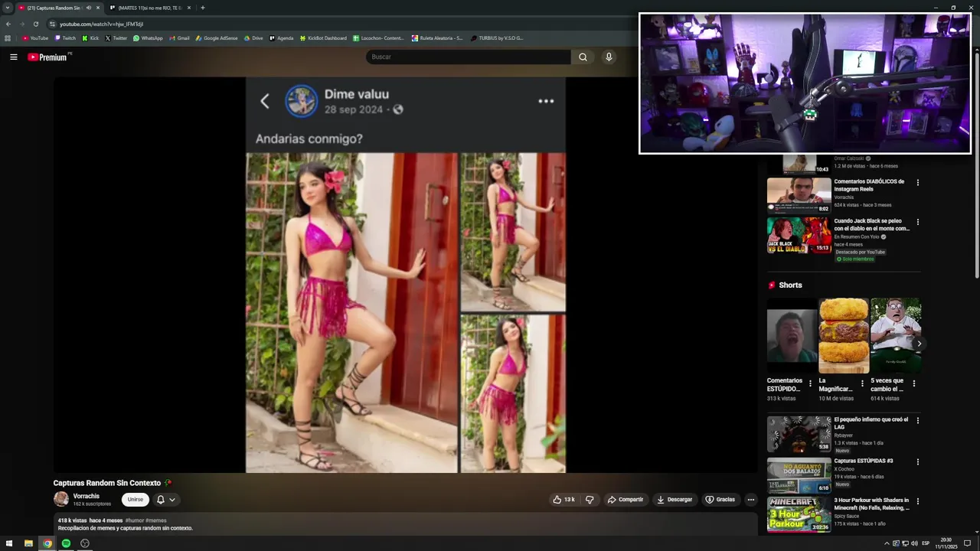Open the tab search dropdown arrow
Screen dimensions: 980x551
point(7,8)
